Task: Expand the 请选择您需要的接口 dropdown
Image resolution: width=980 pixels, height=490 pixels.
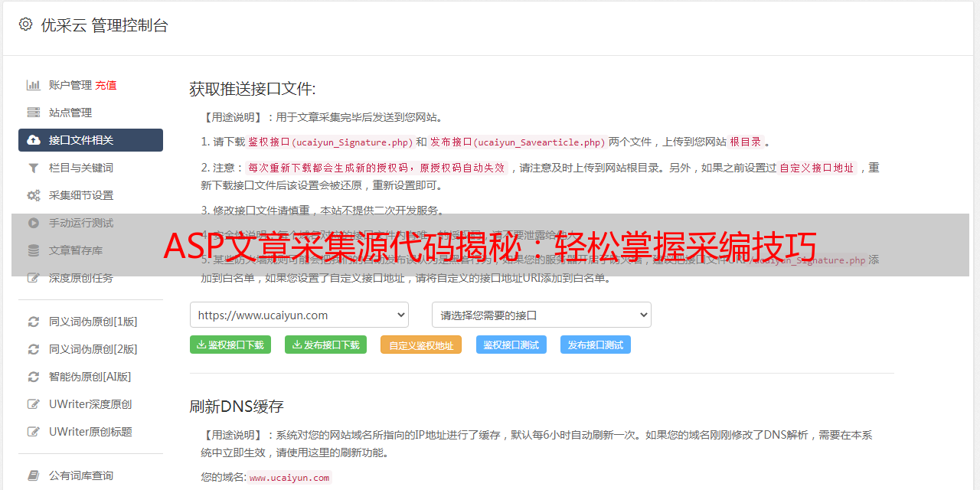Action: pos(541,315)
